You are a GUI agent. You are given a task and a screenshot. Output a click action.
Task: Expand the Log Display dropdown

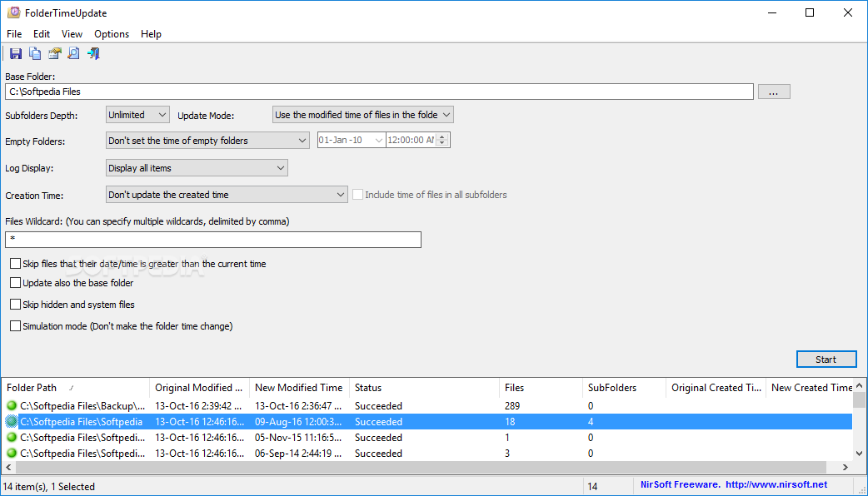coord(197,168)
